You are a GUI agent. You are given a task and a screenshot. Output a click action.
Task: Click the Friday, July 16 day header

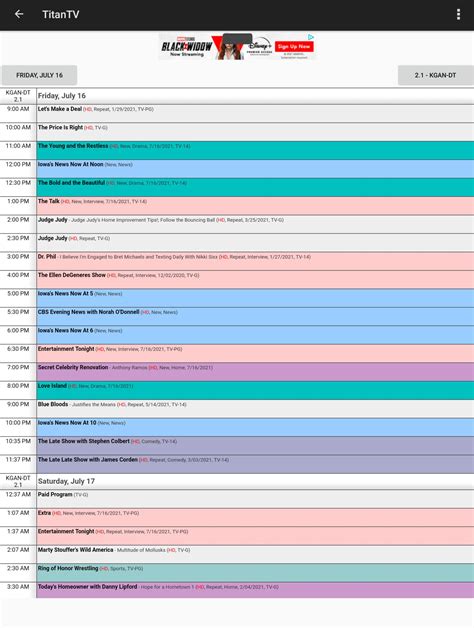tap(255, 96)
